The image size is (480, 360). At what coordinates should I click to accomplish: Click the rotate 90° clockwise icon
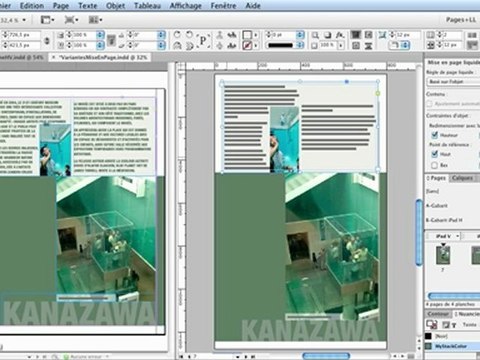click(x=177, y=35)
